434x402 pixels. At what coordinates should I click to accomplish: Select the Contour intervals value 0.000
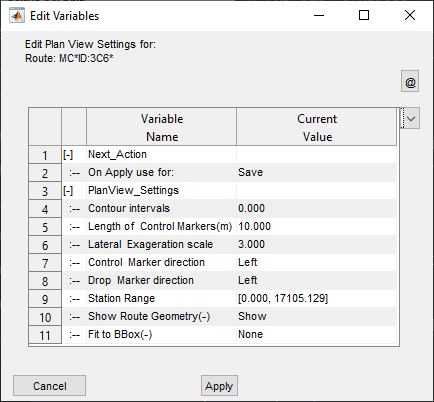(316, 208)
